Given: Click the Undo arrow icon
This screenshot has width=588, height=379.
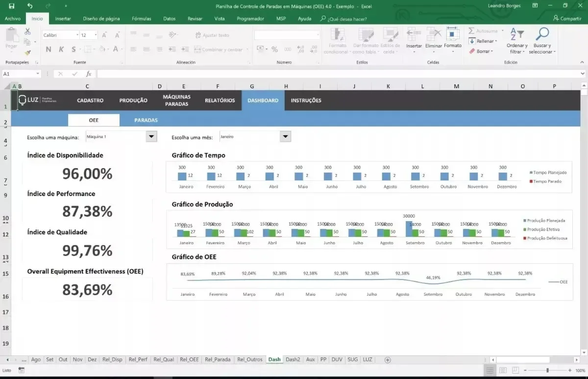Looking at the screenshot, I should (30, 6).
